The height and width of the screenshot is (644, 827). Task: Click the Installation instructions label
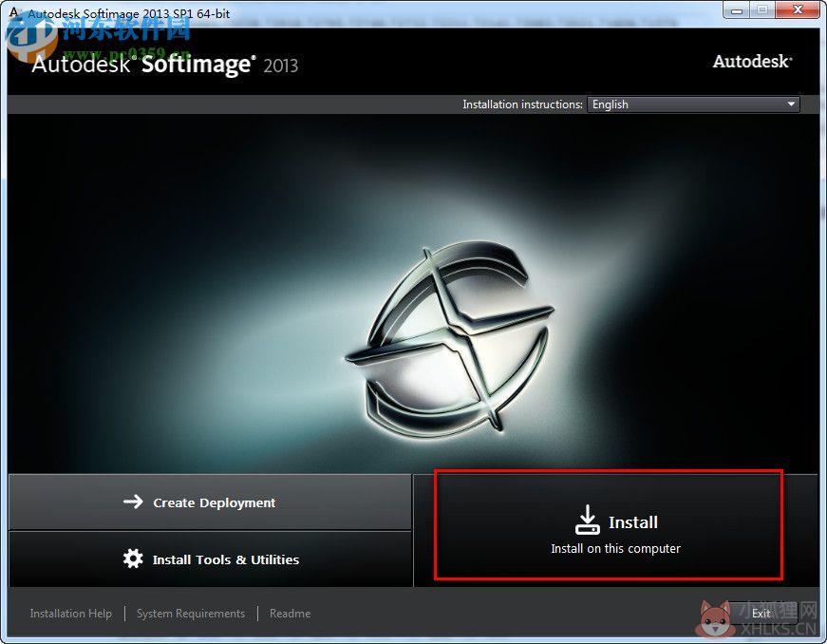[522, 104]
